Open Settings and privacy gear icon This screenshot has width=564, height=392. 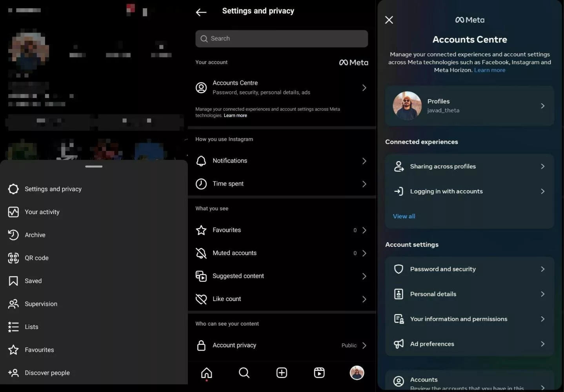coord(13,189)
